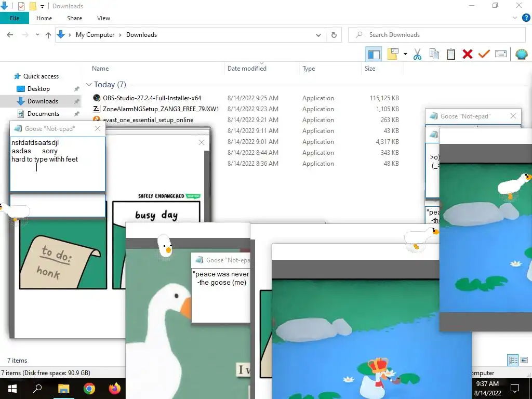Open the address bar history dropdown
Screen dimensions: 532x399
[x=318, y=35]
